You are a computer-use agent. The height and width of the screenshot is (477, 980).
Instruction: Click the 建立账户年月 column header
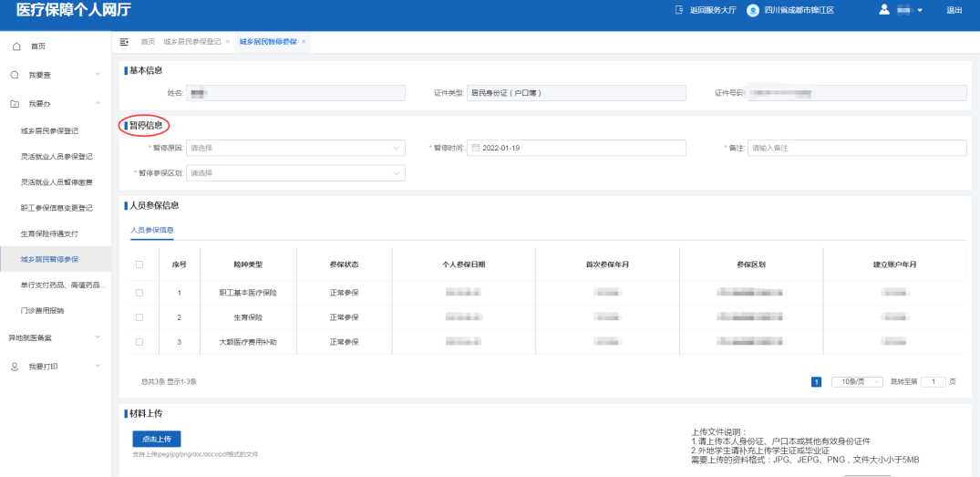895,264
